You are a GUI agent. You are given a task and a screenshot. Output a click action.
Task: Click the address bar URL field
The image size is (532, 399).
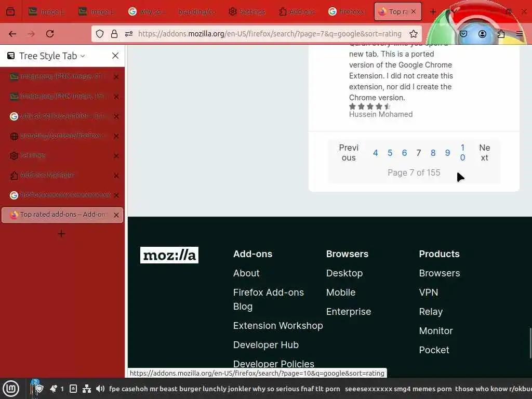270,34
